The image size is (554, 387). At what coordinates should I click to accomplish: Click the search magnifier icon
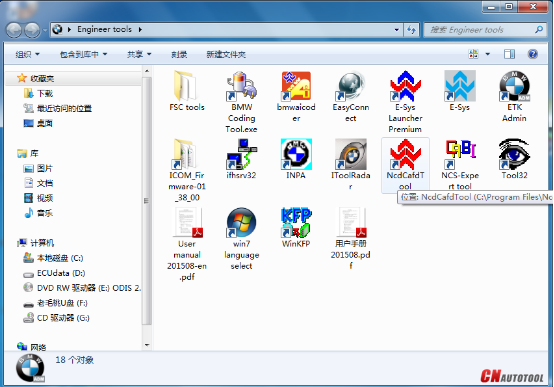538,30
